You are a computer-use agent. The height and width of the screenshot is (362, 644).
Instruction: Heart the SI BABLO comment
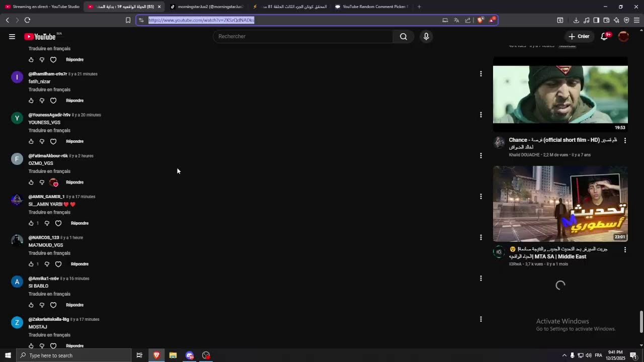pos(53,305)
